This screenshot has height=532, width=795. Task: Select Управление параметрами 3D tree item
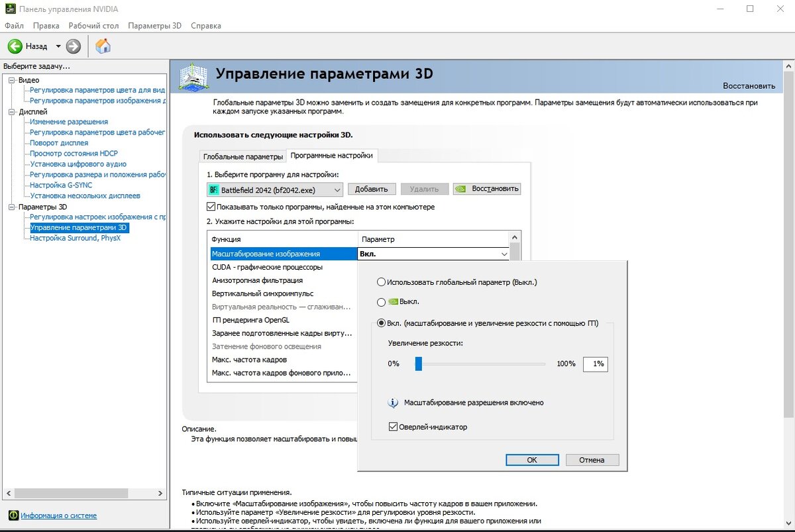pos(79,228)
